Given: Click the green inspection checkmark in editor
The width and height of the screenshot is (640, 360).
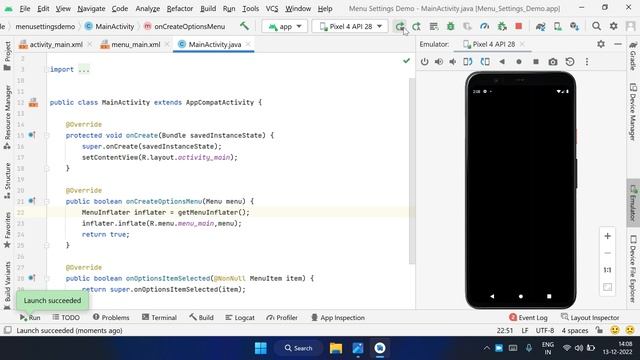Looking at the screenshot, I should 406,61.
